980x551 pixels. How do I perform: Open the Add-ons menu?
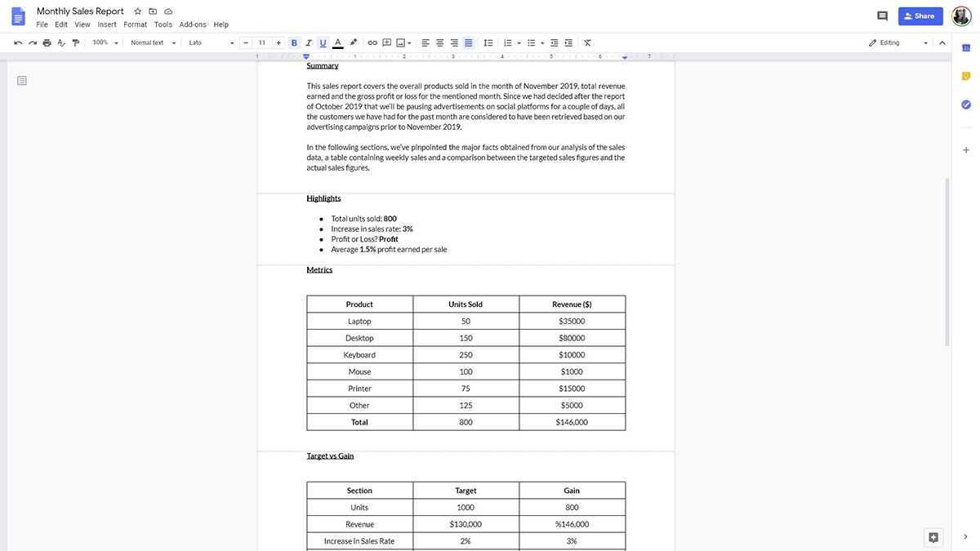193,24
